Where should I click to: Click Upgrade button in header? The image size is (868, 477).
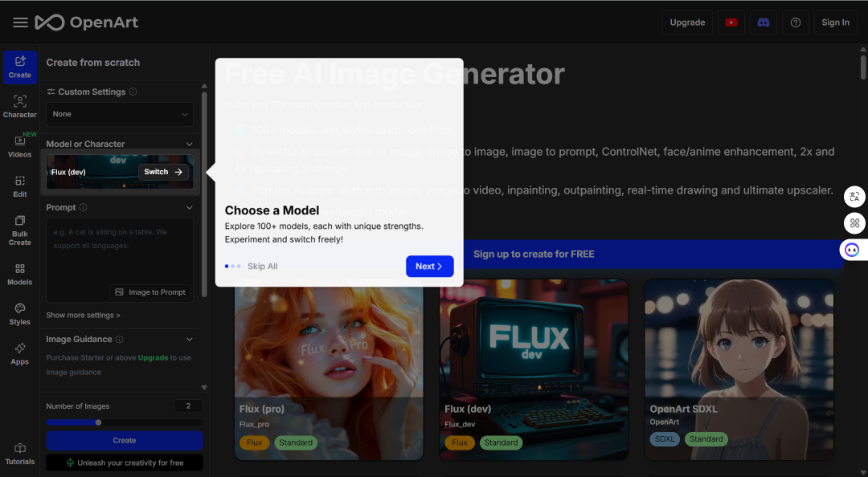click(x=687, y=22)
